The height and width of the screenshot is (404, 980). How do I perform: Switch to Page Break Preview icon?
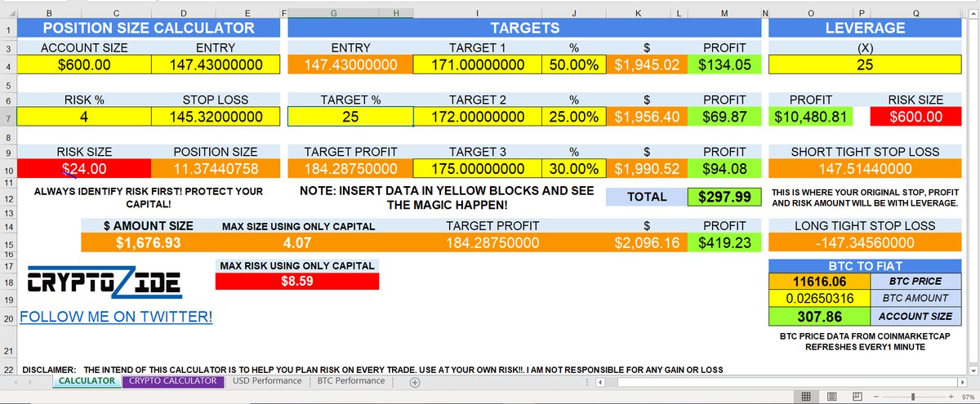coord(857,396)
